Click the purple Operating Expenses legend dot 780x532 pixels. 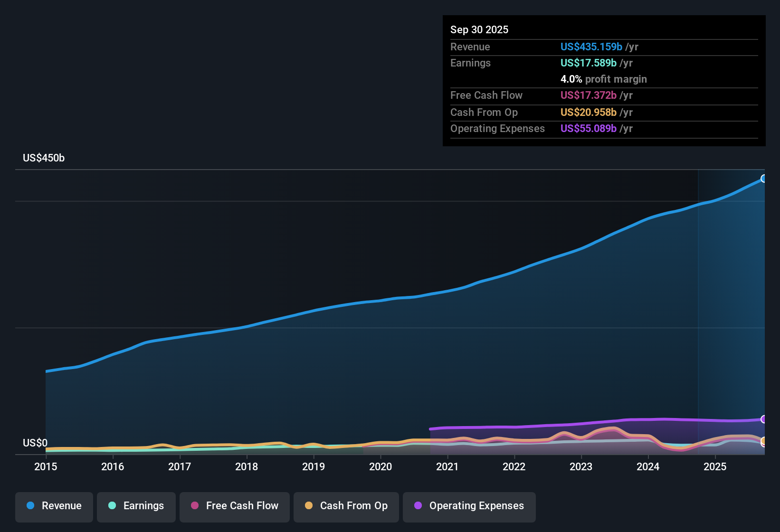point(418,506)
